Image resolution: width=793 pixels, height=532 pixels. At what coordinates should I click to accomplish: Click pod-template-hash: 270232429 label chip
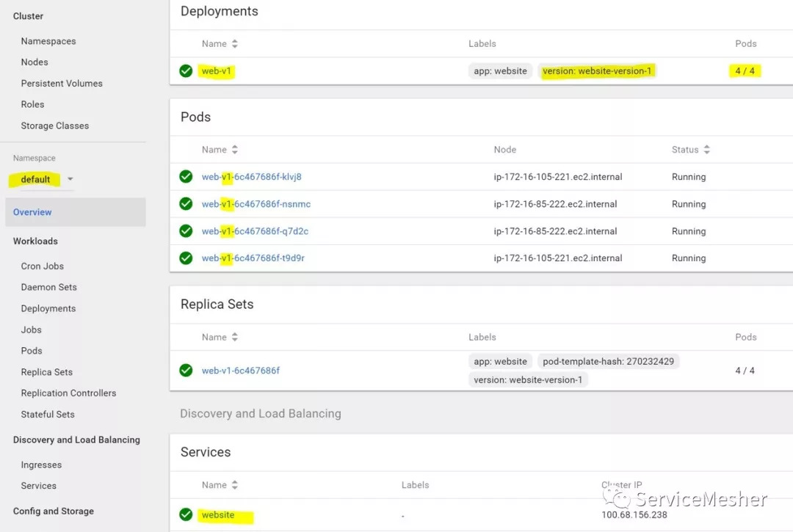[x=609, y=361]
